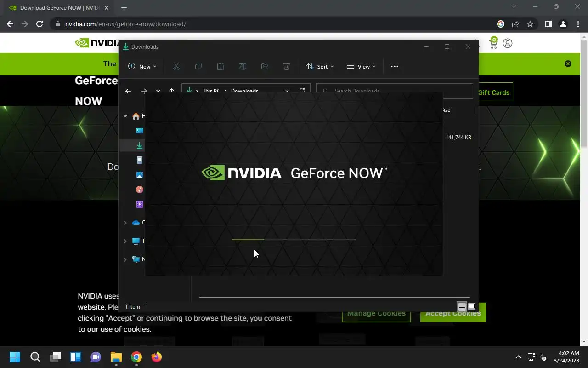The height and width of the screenshot is (368, 588).
Task: Open the Chrome three-dot menu
Action: (578, 24)
